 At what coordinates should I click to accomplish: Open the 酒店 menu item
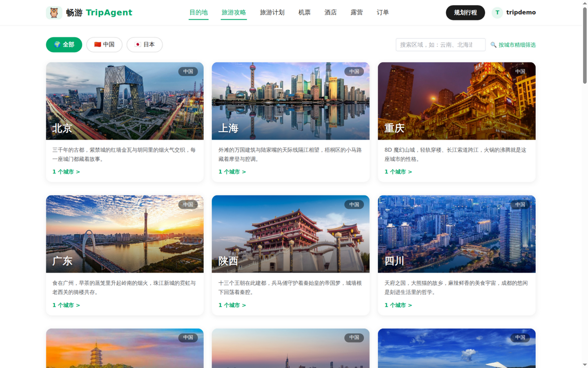[330, 13]
